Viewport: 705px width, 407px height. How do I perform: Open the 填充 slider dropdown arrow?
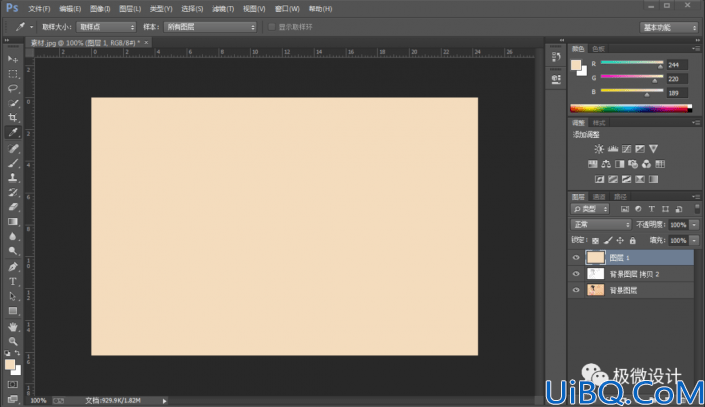pyautogui.click(x=694, y=241)
